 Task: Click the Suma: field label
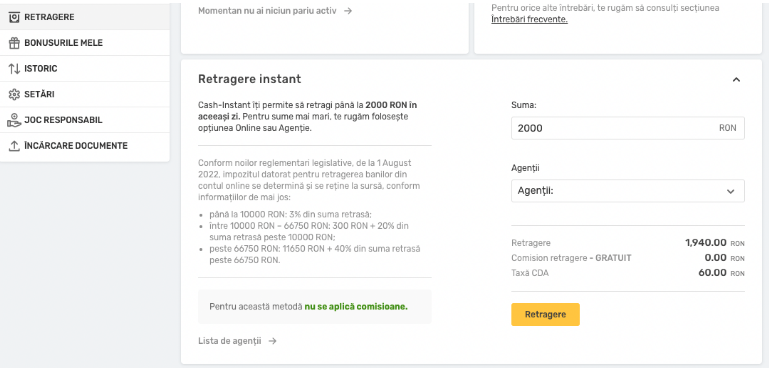tap(523, 105)
